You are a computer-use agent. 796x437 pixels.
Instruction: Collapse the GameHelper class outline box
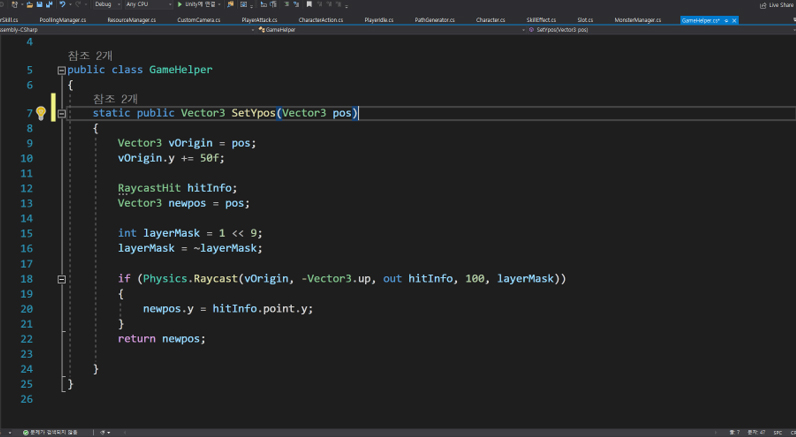(61, 70)
